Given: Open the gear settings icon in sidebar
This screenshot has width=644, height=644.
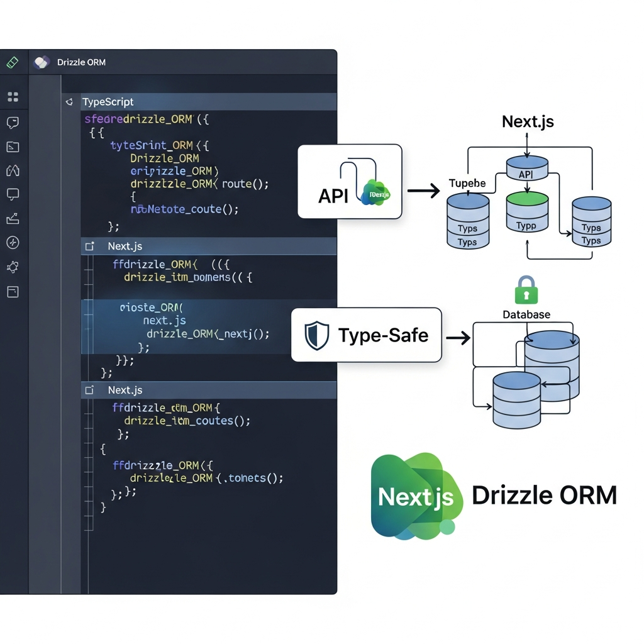Looking at the screenshot, I should 13,267.
